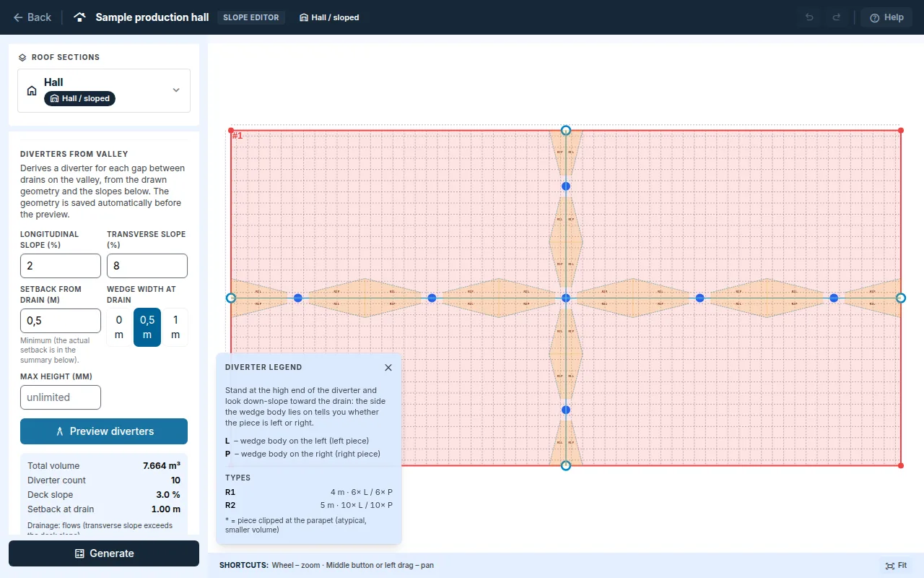Image resolution: width=924 pixels, height=578 pixels.
Task: Click the undo arrow icon
Action: (x=809, y=17)
